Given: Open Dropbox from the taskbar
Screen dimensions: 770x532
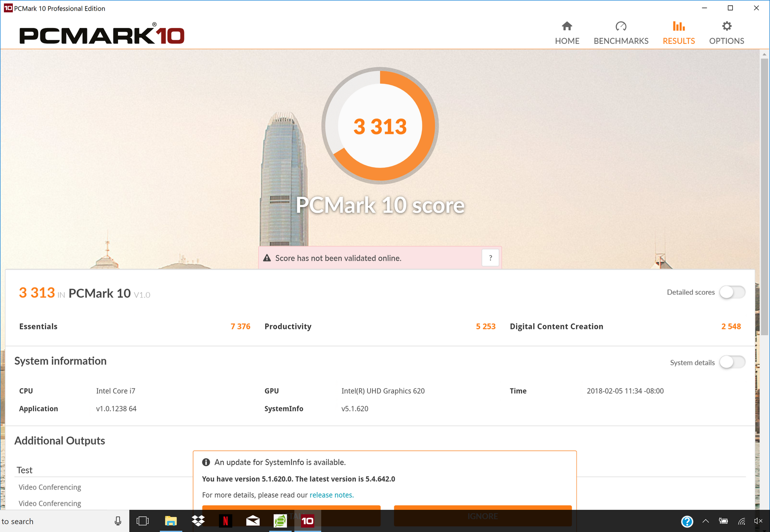Looking at the screenshot, I should point(198,521).
